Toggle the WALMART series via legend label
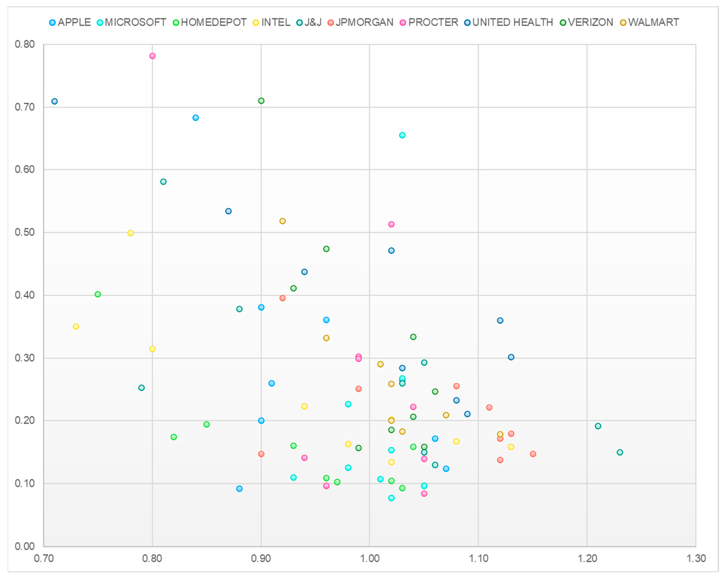Image resolution: width=728 pixels, height=586 pixels. pyautogui.click(x=653, y=23)
